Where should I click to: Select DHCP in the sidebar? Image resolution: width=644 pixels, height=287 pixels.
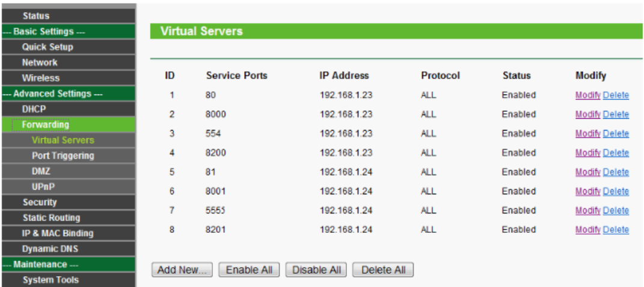(34, 109)
